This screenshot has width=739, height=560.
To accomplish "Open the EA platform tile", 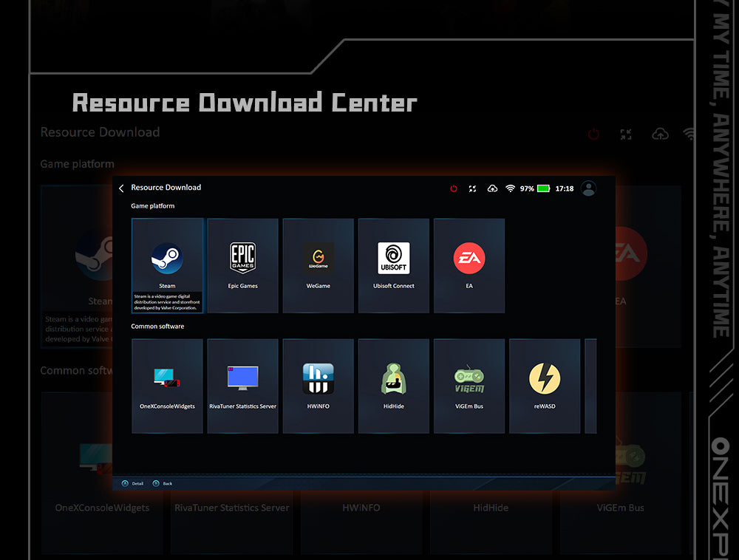I will pyautogui.click(x=469, y=259).
